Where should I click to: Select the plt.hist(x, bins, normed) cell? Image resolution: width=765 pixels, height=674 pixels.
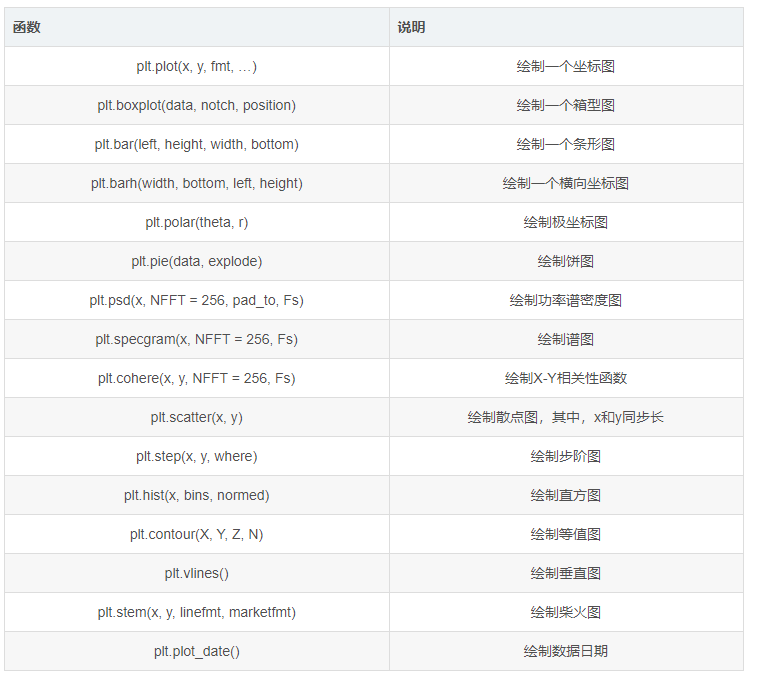coord(197,496)
